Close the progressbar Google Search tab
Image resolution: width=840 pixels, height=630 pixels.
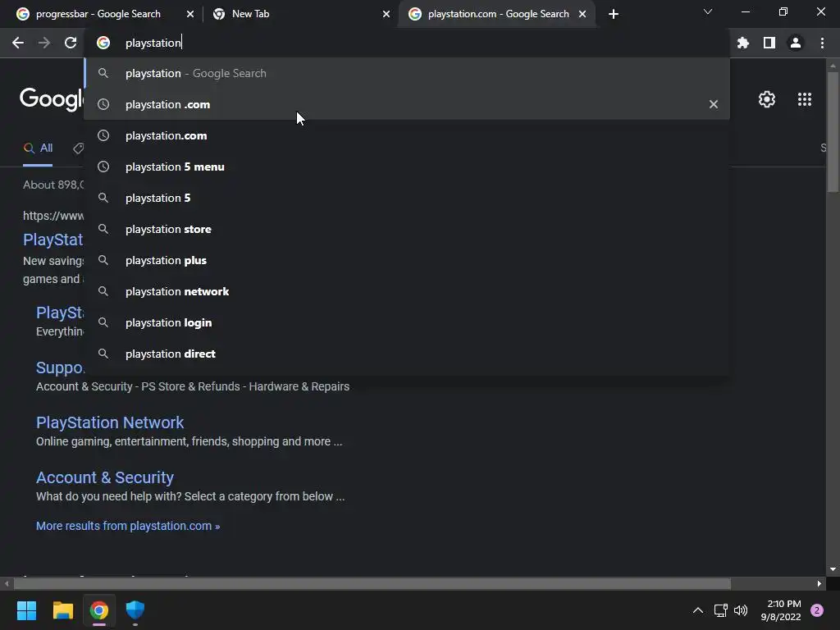pyautogui.click(x=190, y=14)
